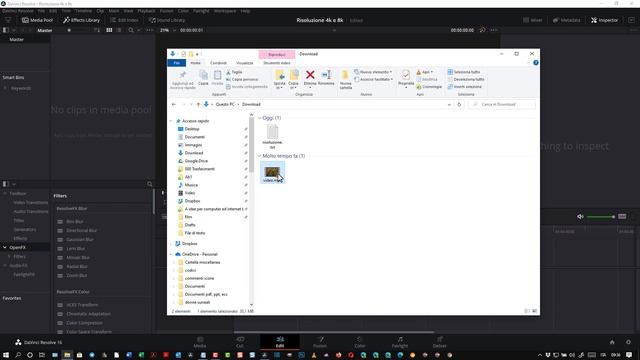The width and height of the screenshot is (640, 360).
Task: Select the risoluzione.txt file icon
Action: click(x=272, y=132)
